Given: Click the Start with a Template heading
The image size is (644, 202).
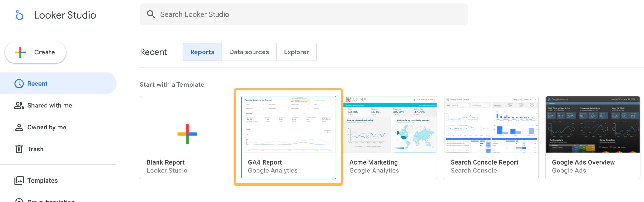Looking at the screenshot, I should [x=172, y=85].
